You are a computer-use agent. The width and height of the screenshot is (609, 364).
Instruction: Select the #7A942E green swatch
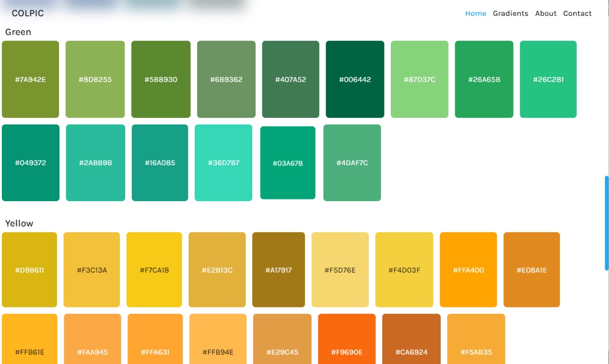tap(30, 79)
